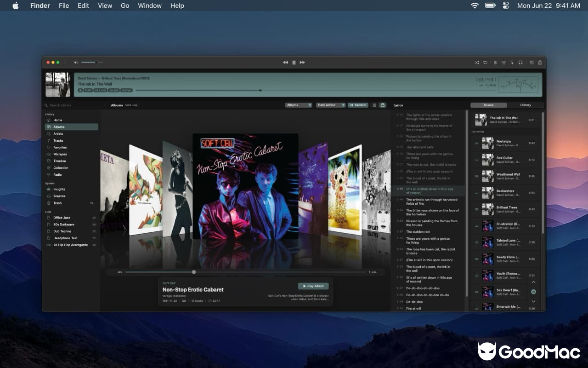Open the Go menu
The width and height of the screenshot is (588, 368).
click(x=125, y=6)
